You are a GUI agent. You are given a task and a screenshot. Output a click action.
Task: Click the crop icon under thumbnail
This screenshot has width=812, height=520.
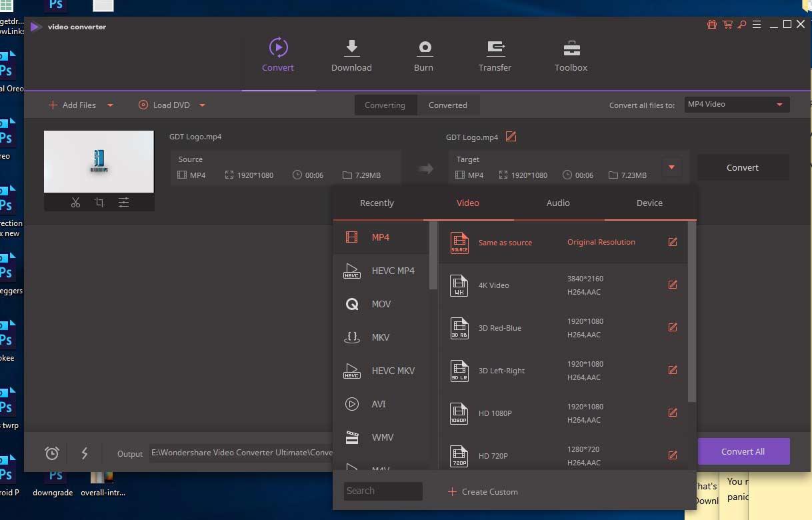click(x=99, y=202)
